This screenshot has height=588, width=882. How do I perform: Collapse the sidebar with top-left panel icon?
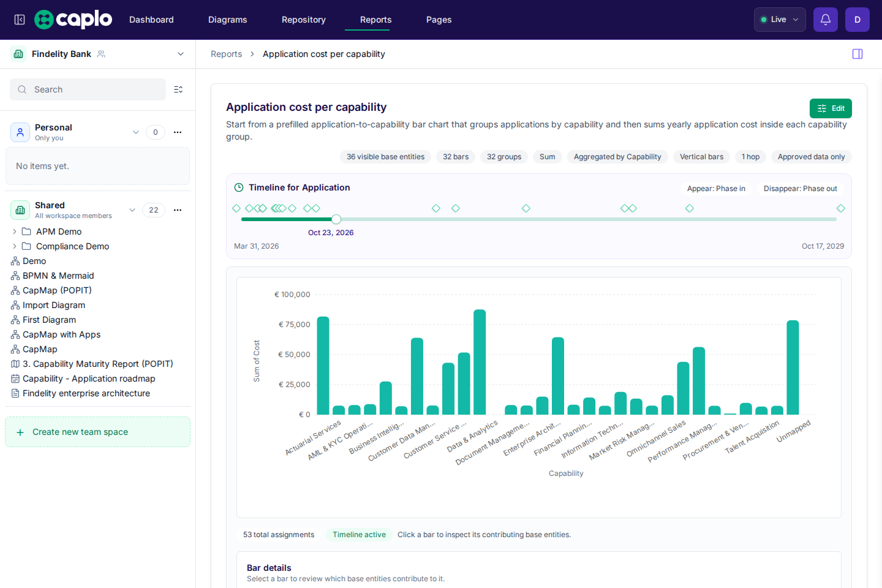(x=20, y=20)
